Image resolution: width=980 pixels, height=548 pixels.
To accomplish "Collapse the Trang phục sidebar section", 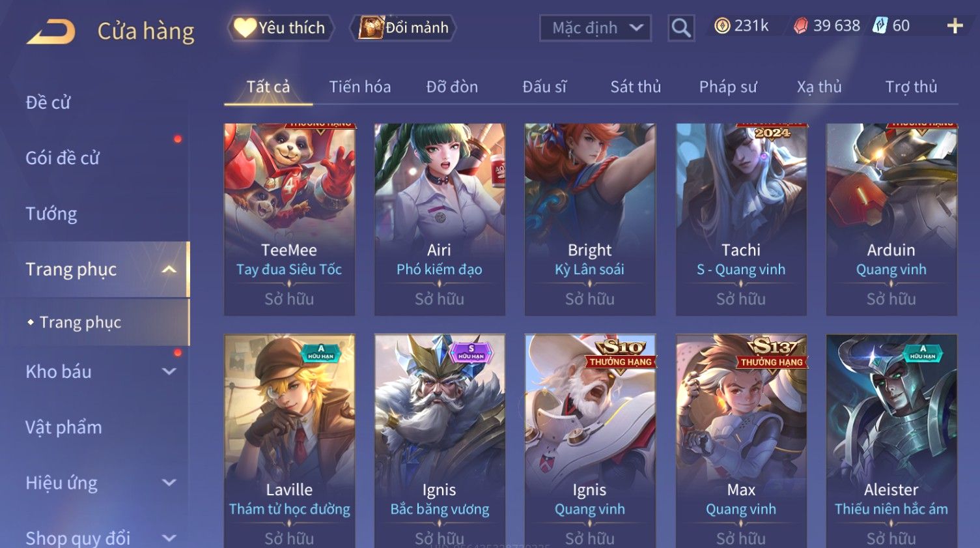I will coord(169,270).
